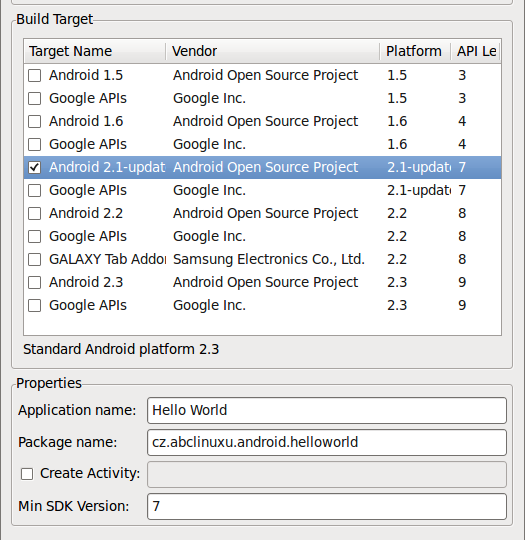
Task: Click into the Package name field
Action: click(x=327, y=443)
